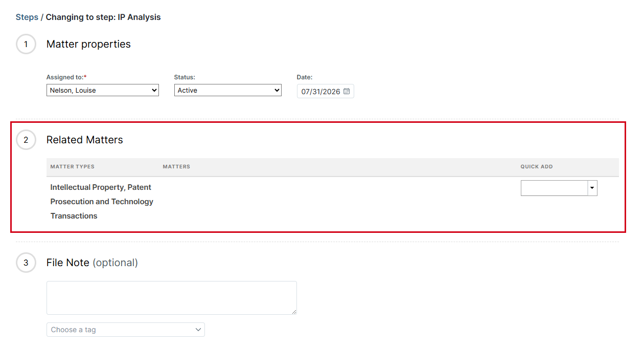Screen dimensions: 644x347
Task: Click the step 1 circle icon
Action: [26, 44]
